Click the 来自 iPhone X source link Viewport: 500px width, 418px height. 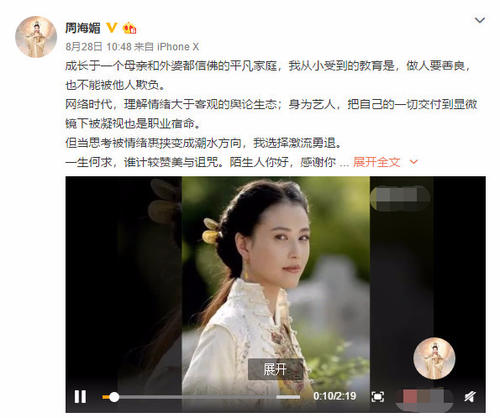[166, 47]
